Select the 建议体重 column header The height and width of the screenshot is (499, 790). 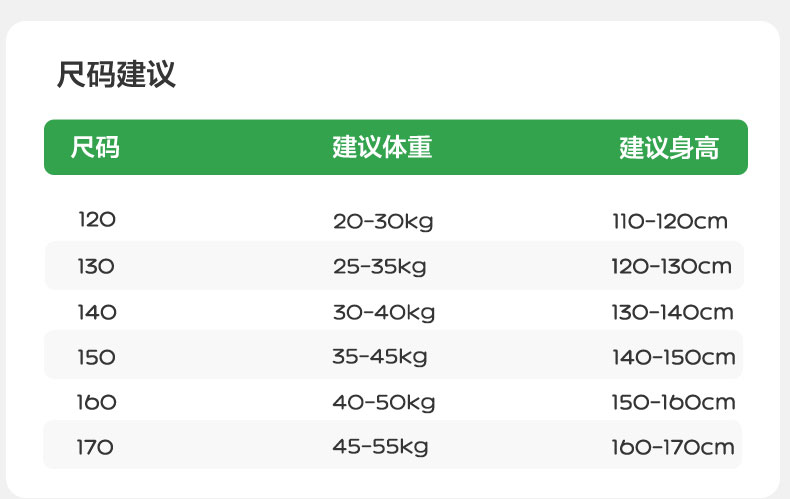point(382,148)
